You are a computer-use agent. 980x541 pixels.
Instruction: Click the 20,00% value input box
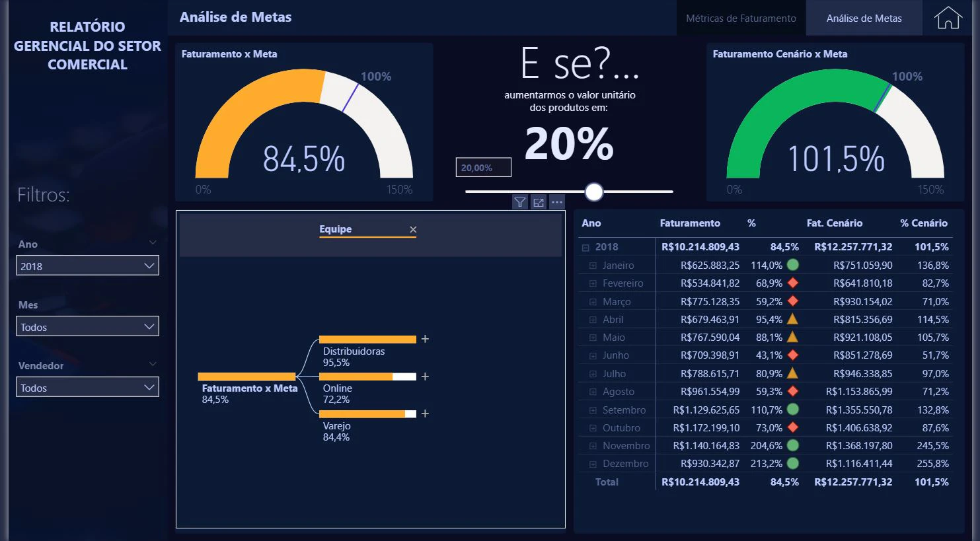(x=483, y=168)
